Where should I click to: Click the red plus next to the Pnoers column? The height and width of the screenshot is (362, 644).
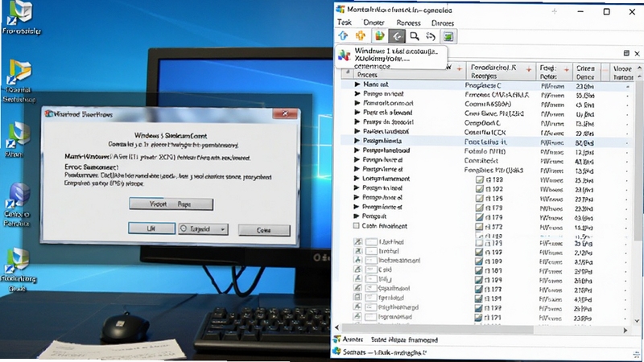pos(459,68)
